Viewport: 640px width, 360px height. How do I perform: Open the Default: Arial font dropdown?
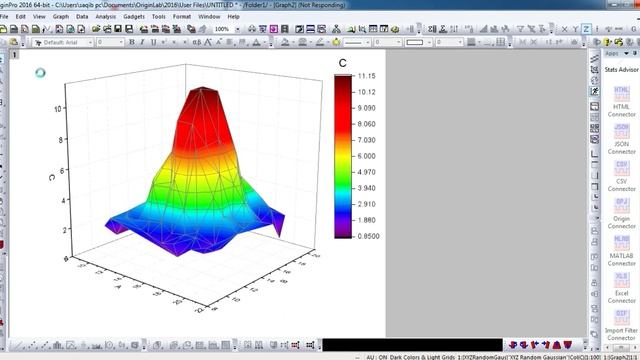pos(63,42)
